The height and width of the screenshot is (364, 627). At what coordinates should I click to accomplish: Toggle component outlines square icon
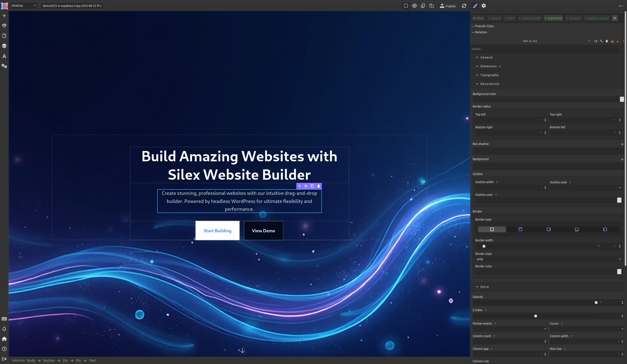[x=406, y=6]
